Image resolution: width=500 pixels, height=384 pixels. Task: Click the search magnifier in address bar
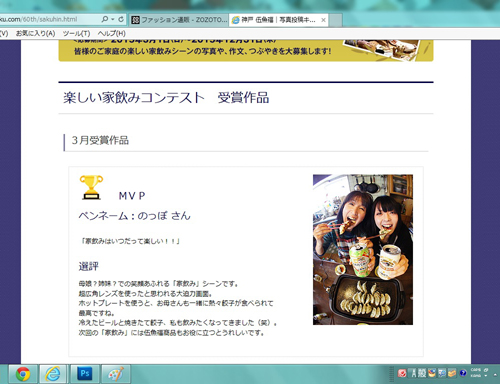pyautogui.click(x=105, y=19)
